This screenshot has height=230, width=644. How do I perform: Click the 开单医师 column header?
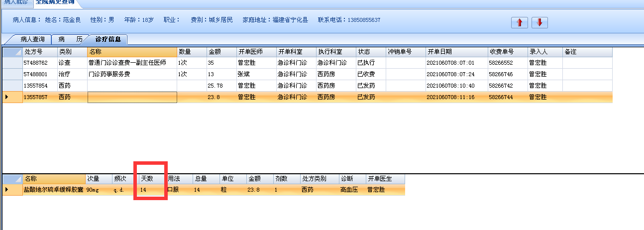pos(256,52)
